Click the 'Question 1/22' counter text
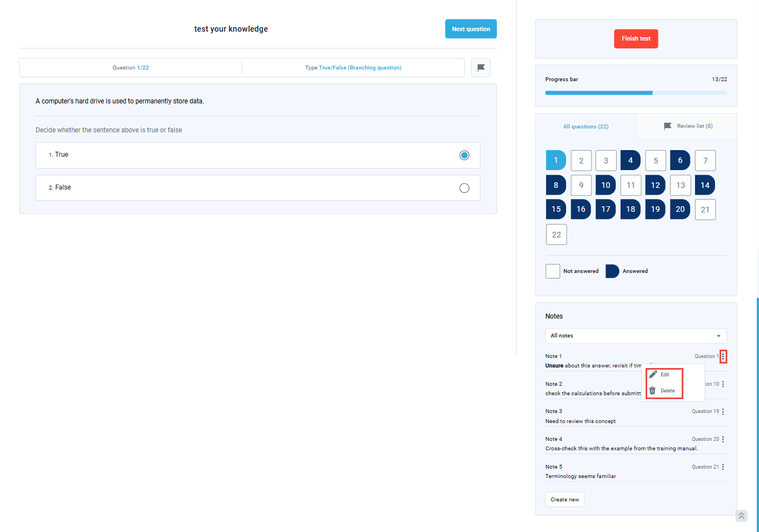The height and width of the screenshot is (532, 759). coord(131,68)
